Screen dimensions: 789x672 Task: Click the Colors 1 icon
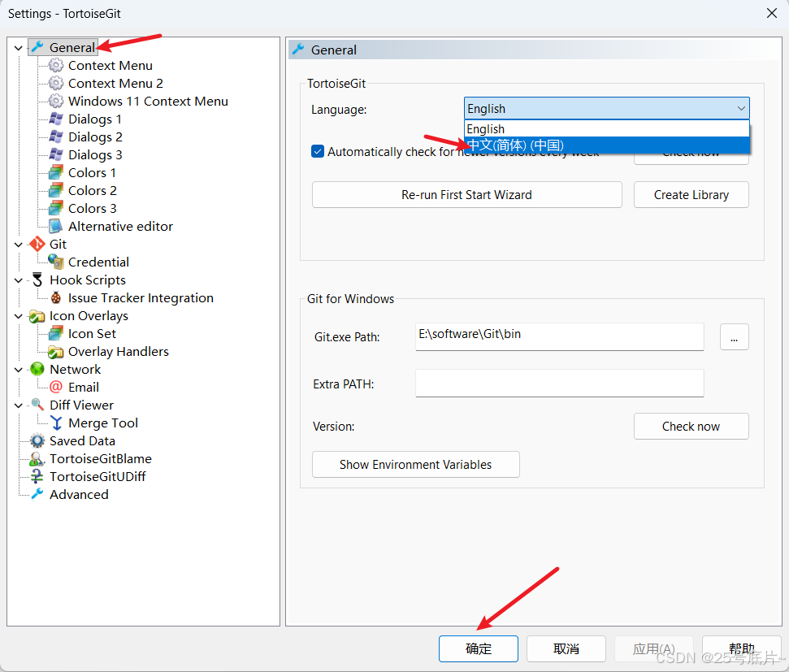[56, 172]
